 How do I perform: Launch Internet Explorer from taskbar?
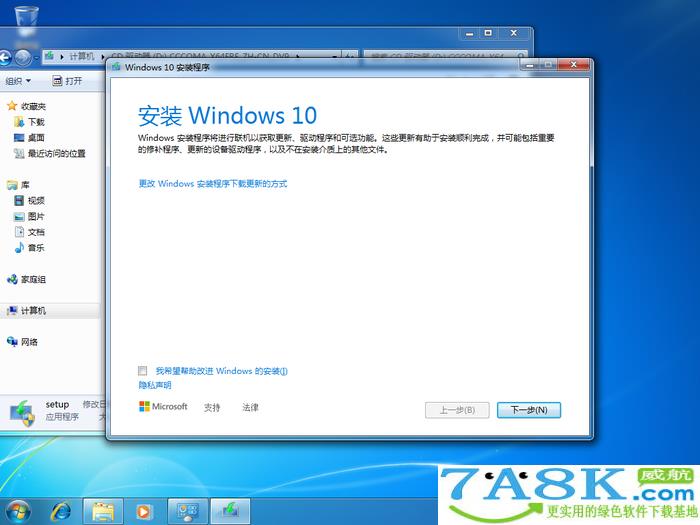pos(61,511)
